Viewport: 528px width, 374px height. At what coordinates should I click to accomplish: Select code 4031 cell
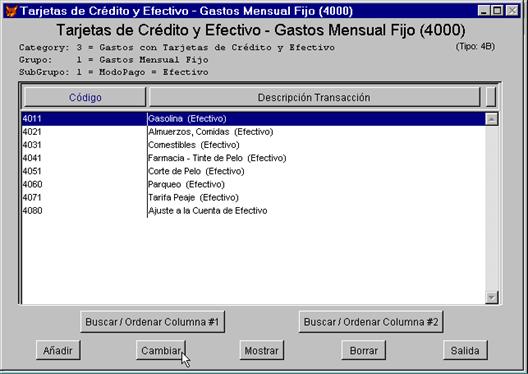point(84,145)
